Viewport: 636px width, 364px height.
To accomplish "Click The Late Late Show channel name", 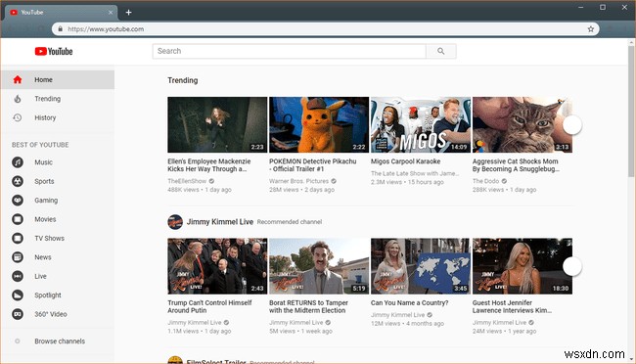I will [415, 173].
